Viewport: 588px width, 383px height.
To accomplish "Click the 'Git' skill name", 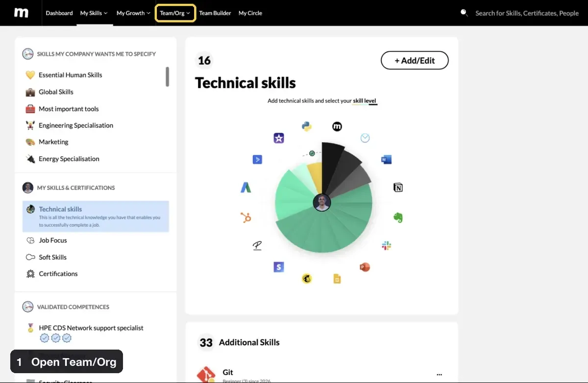I will [x=228, y=372].
